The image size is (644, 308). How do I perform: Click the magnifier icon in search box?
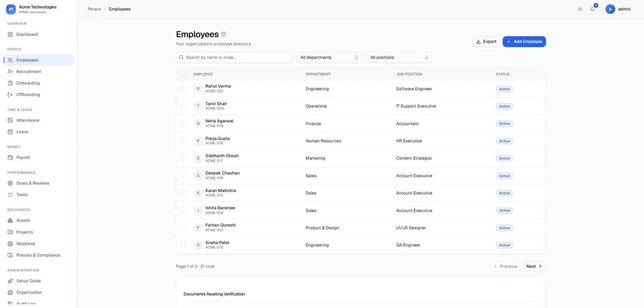click(182, 57)
